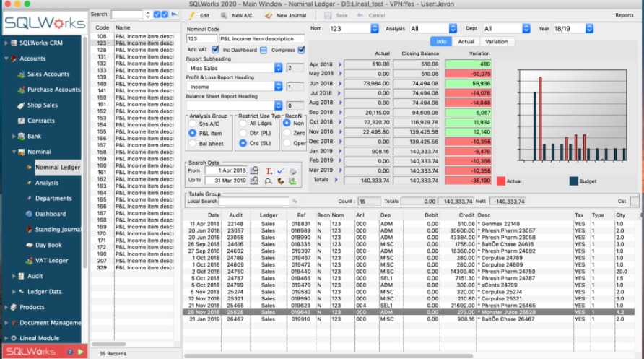Image resolution: width=644 pixels, height=359 pixels.
Task: Click the magnifying glass search icon
Action: 268,181
